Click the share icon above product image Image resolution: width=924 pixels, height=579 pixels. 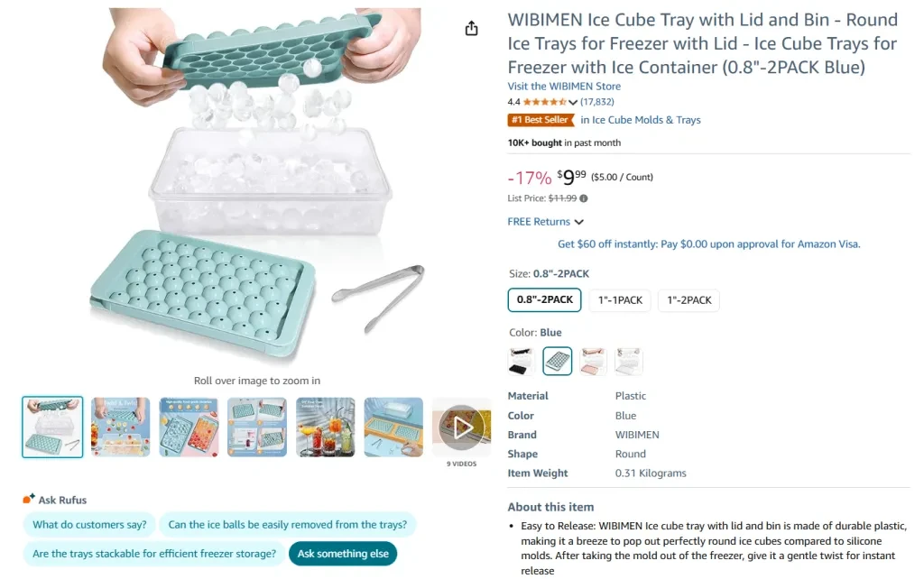[471, 29]
